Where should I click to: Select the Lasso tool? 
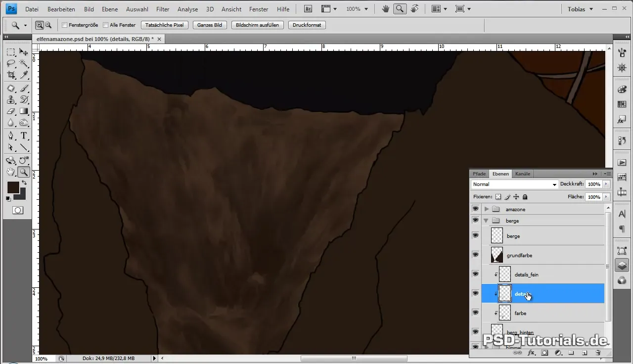point(11,63)
